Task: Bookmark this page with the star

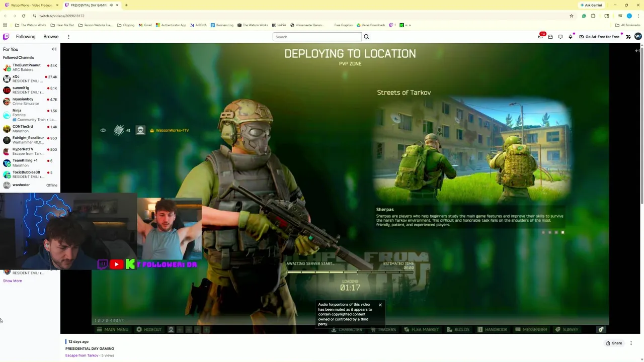Action: point(571,16)
